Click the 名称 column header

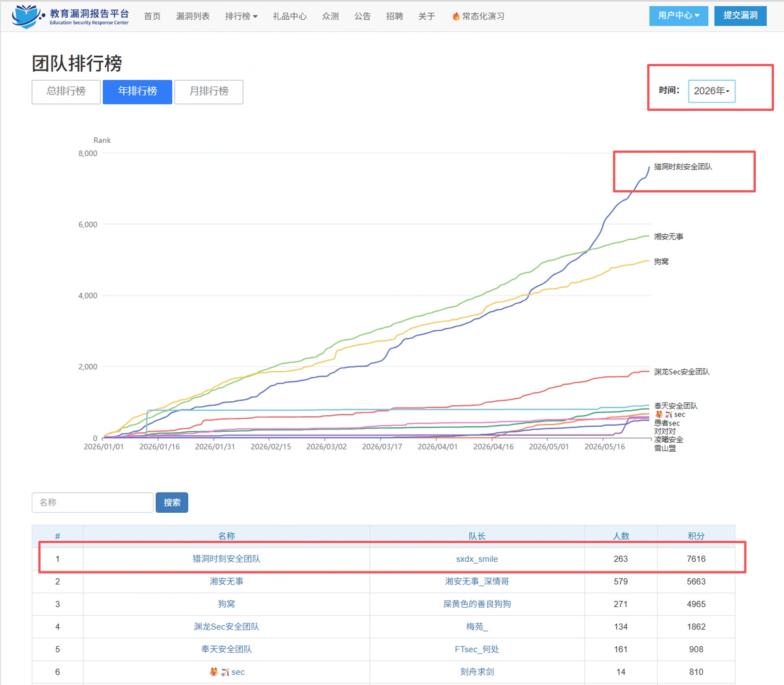click(226, 536)
